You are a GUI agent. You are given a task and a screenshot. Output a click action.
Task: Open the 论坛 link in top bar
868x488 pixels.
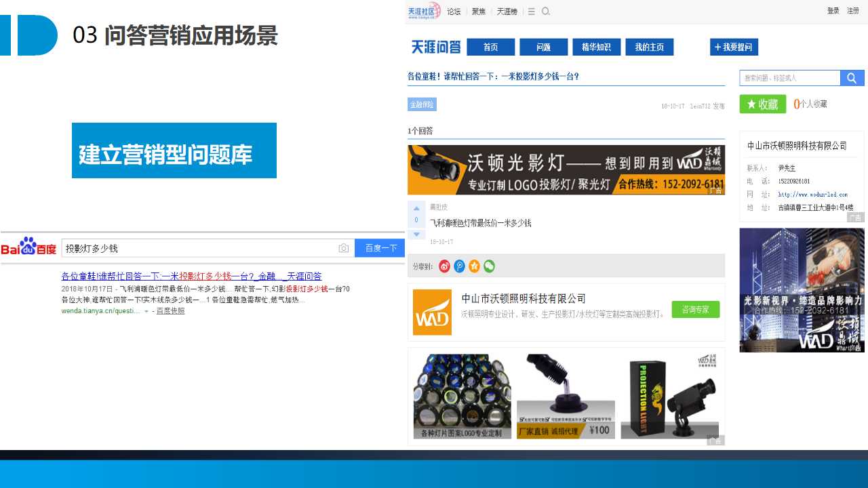[454, 12]
